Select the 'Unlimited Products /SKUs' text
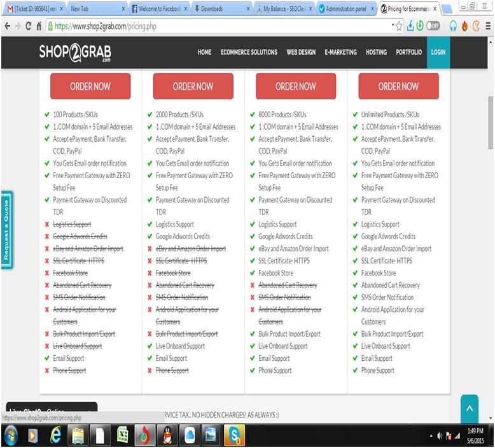 coord(390,115)
